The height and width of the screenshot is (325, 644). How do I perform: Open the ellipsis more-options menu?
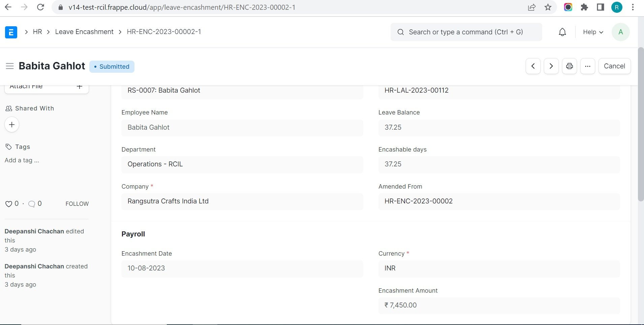587,66
